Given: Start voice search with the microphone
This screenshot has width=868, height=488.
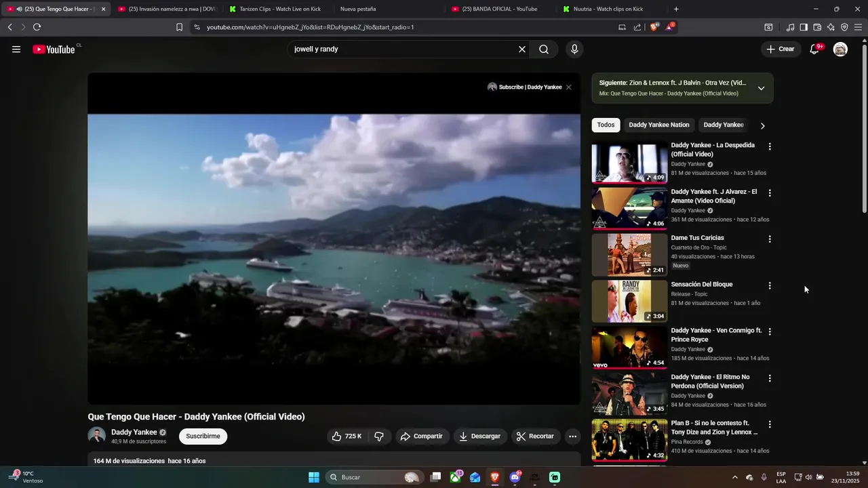Looking at the screenshot, I should 574,49.
